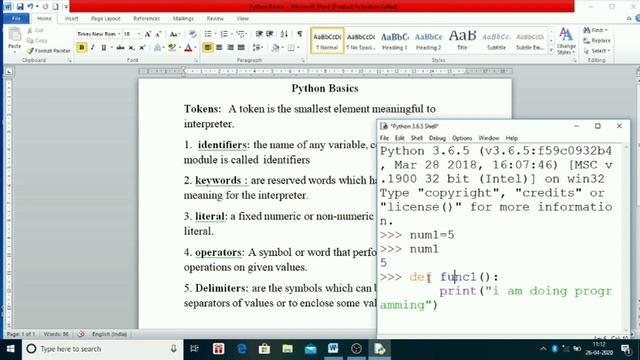Click the font color button
This screenshot has height=360, width=640.
click(188, 48)
